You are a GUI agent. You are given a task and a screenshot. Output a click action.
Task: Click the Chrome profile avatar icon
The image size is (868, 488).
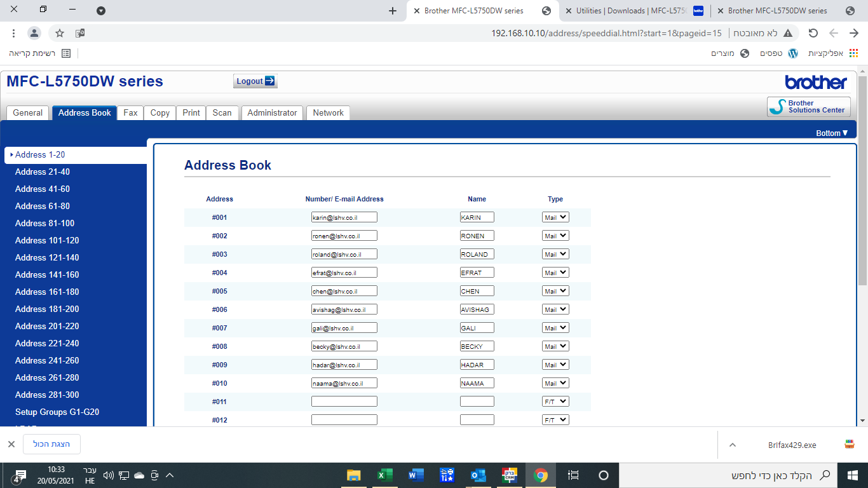click(x=34, y=33)
